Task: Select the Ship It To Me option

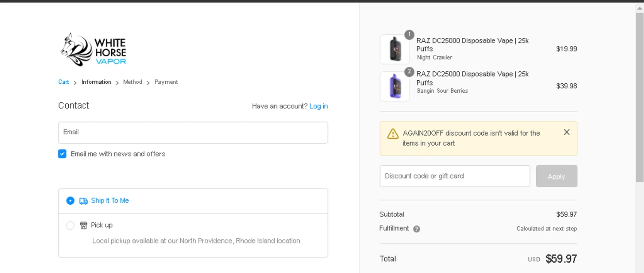Action: click(x=70, y=201)
